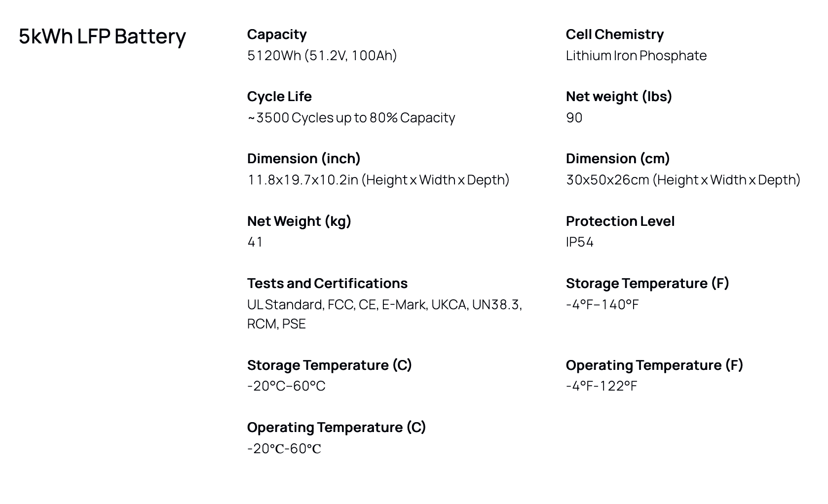Click the 11.8x19.7x10.2in dimension value
The image size is (828, 504).
coord(378,180)
